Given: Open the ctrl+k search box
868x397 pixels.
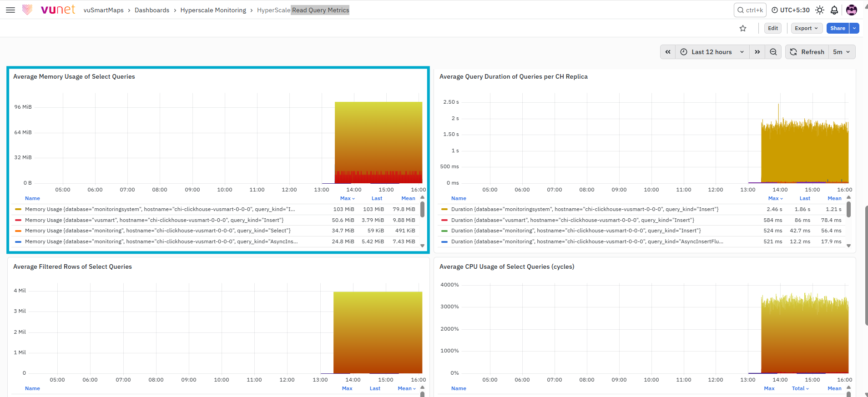Looking at the screenshot, I should tap(750, 10).
